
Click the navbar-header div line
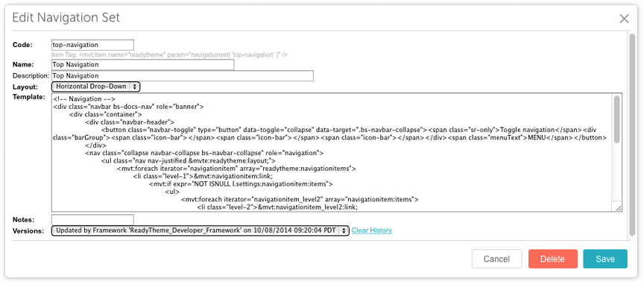[130, 122]
